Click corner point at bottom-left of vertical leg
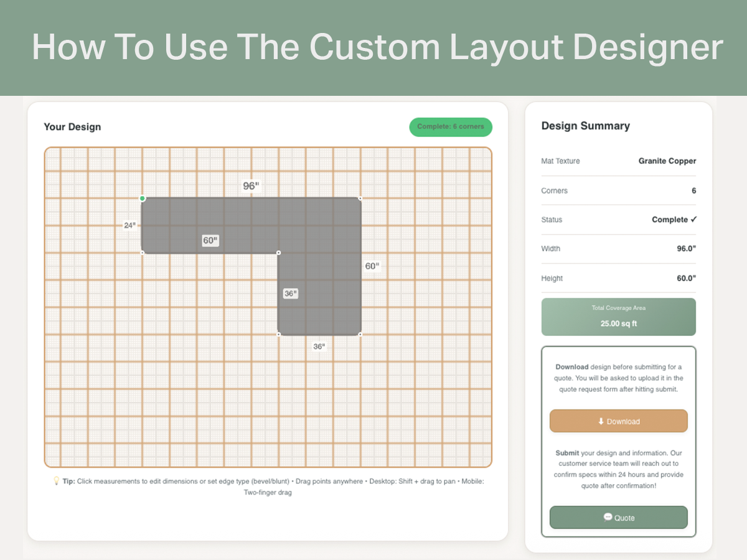This screenshot has height=560, width=747. tap(278, 334)
